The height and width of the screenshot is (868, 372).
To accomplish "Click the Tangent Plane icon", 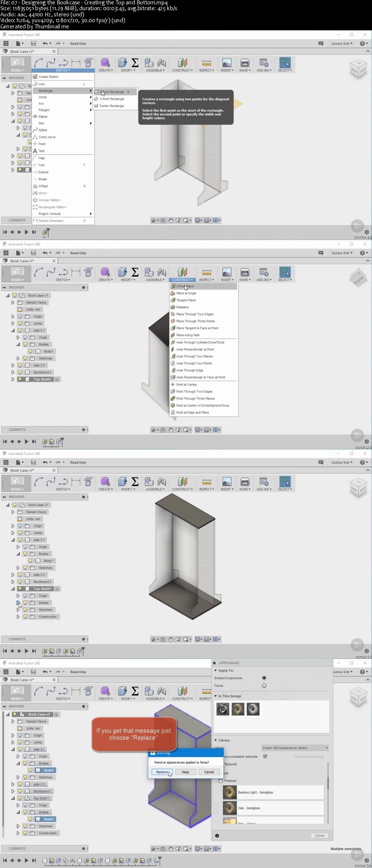I will 173,300.
